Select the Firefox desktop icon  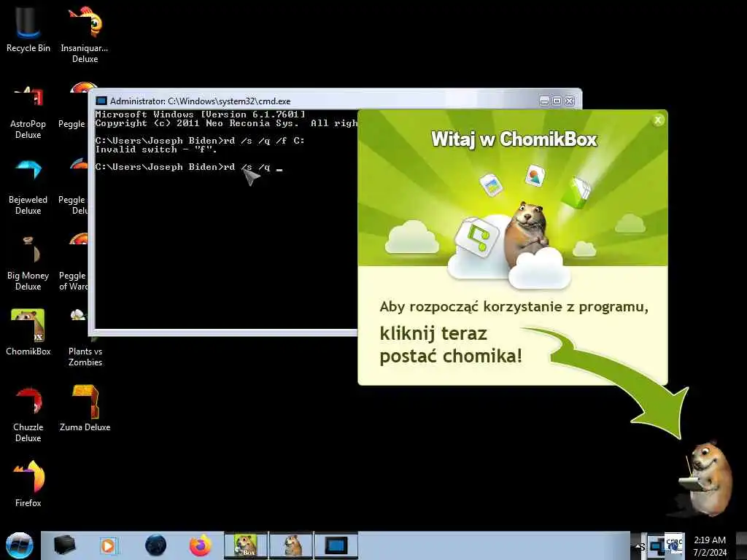tap(28, 484)
